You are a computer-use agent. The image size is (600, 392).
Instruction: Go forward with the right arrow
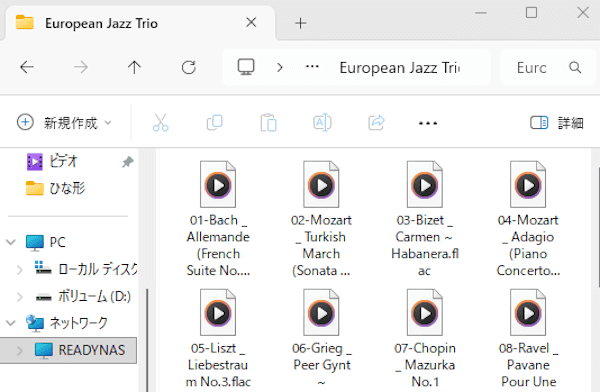coord(80,67)
